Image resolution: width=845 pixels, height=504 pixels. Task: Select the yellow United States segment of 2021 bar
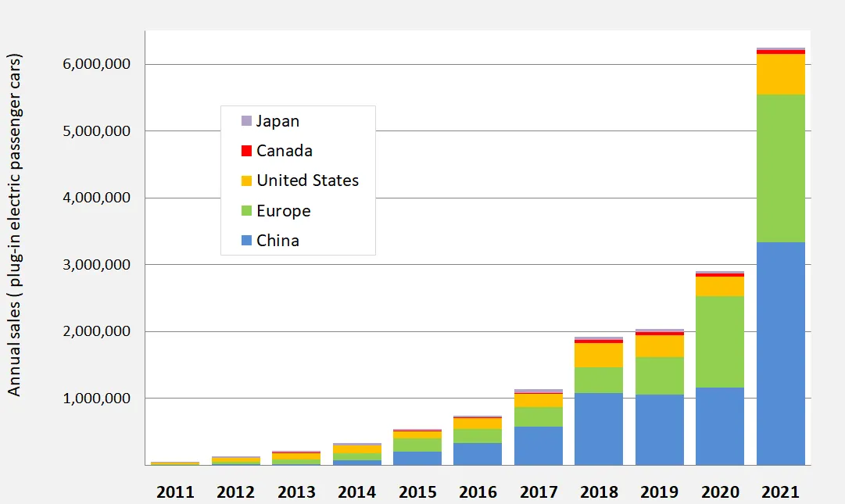pos(781,74)
